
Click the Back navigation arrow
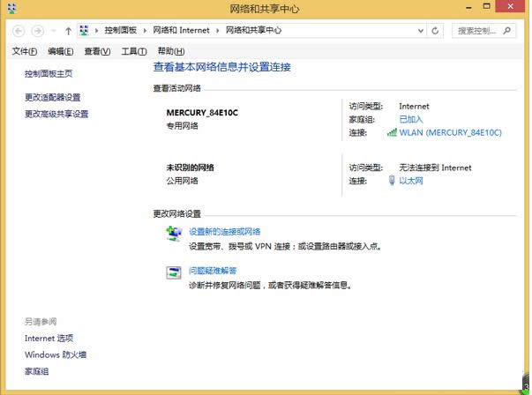(x=19, y=31)
